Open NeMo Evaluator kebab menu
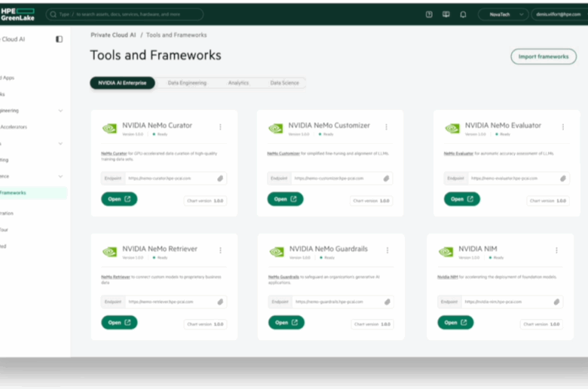Viewport: 588px width, 389px height. click(x=563, y=127)
